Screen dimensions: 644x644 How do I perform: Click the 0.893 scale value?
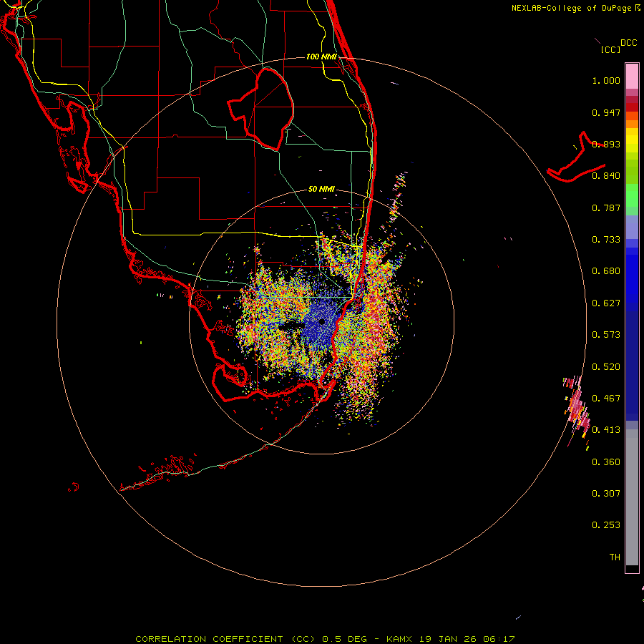tap(606, 144)
